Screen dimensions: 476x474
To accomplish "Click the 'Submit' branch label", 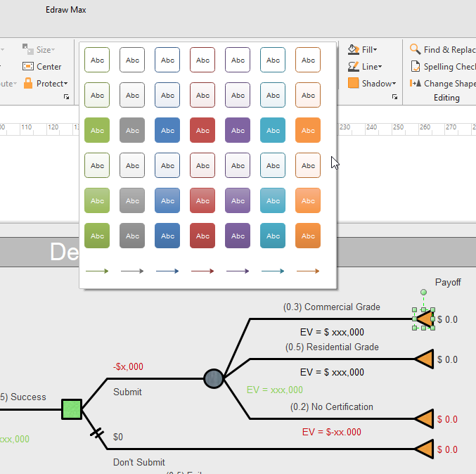I will click(x=127, y=392).
